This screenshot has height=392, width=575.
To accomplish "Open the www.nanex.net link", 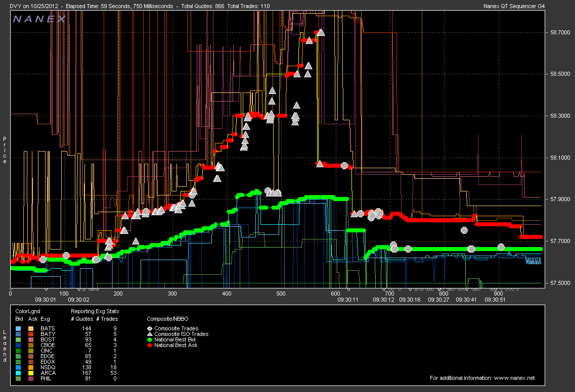I will [514, 378].
